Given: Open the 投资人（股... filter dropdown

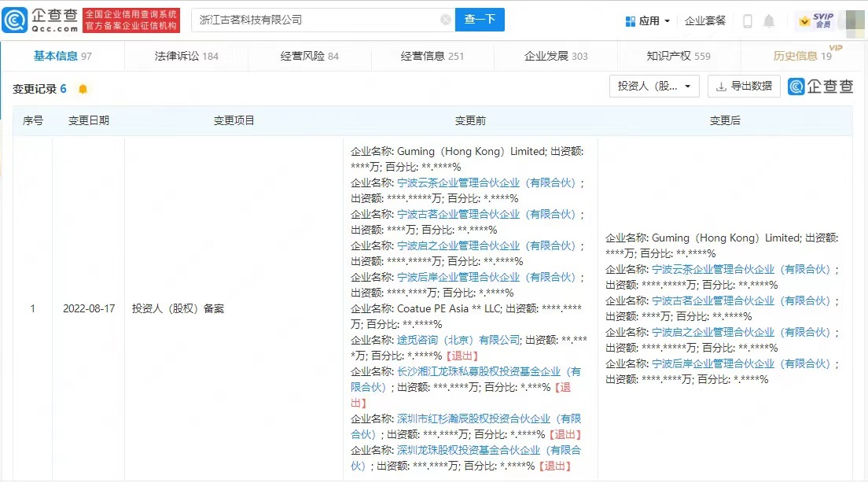Looking at the screenshot, I should pyautogui.click(x=654, y=87).
